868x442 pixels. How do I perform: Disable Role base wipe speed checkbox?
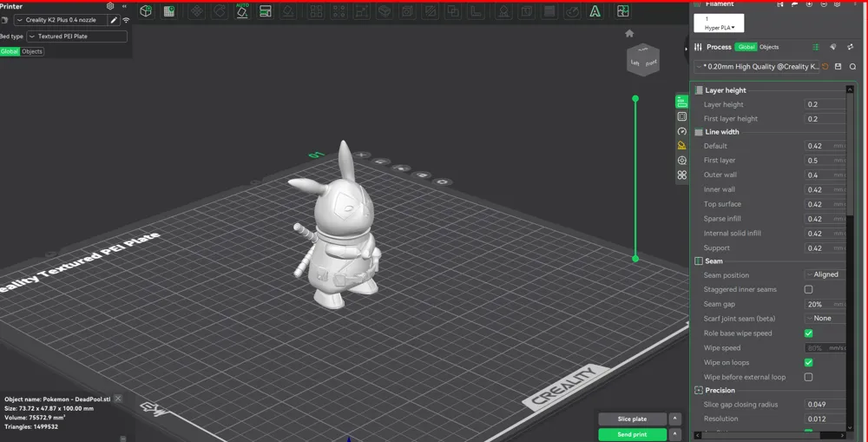click(x=808, y=333)
